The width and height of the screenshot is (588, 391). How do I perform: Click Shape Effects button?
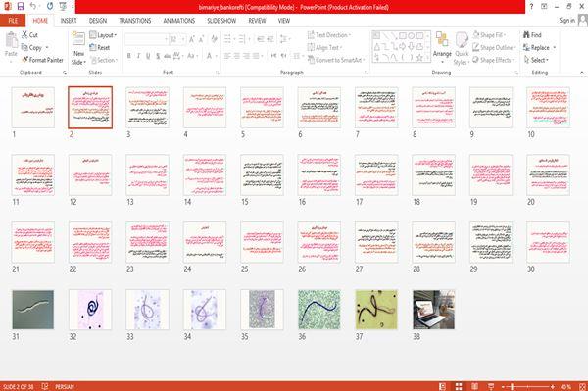(492, 60)
